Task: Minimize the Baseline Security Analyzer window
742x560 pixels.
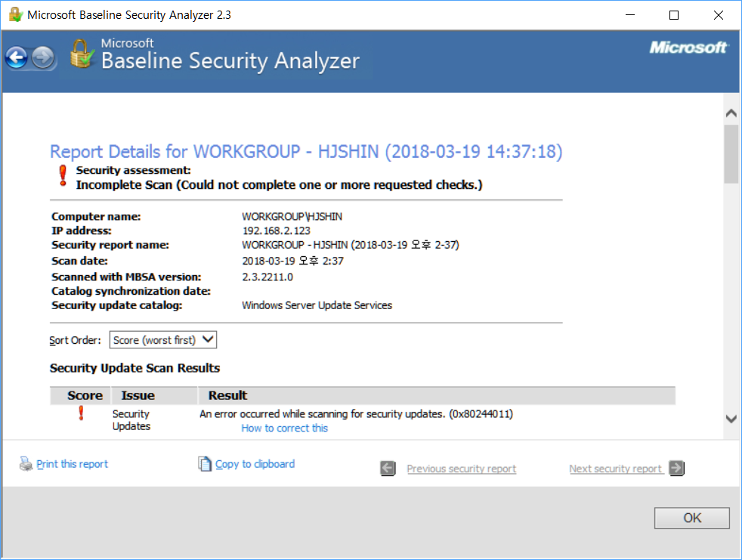Action: click(630, 15)
